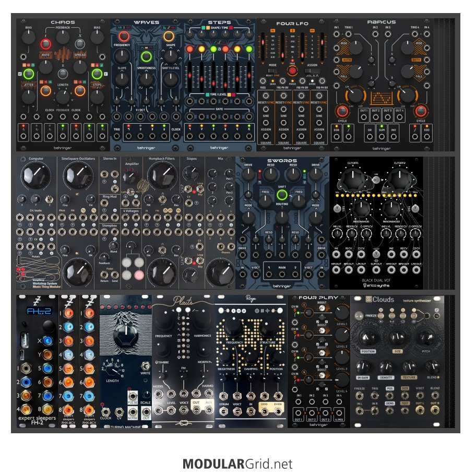
Task: Click the OUT jack on Plaits
Action: point(196,410)
